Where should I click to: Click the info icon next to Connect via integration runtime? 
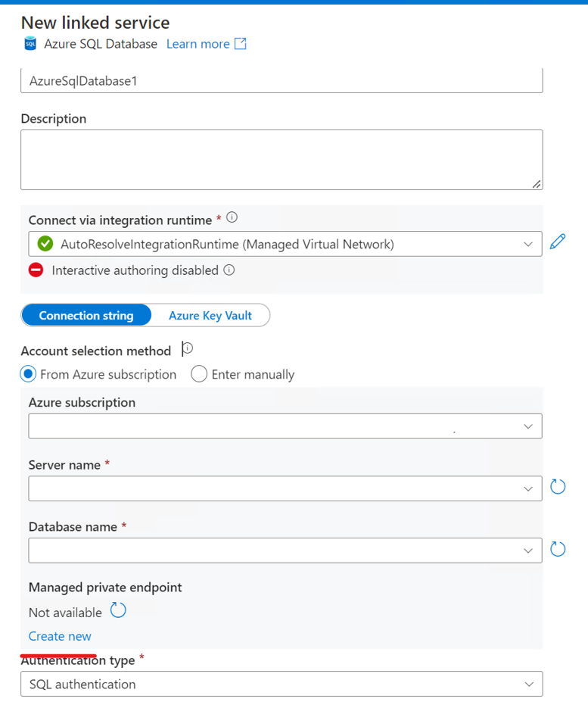click(232, 217)
